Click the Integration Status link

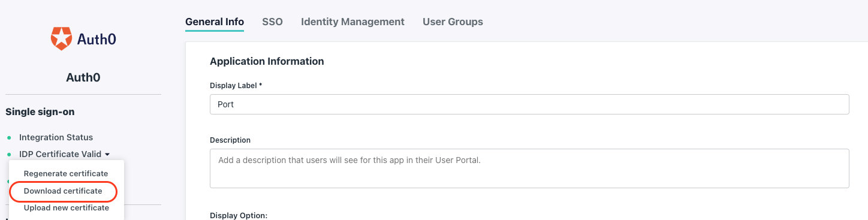click(x=56, y=138)
